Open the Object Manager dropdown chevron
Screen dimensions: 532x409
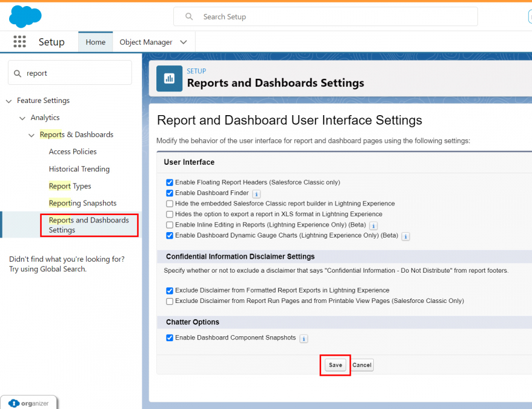point(182,42)
